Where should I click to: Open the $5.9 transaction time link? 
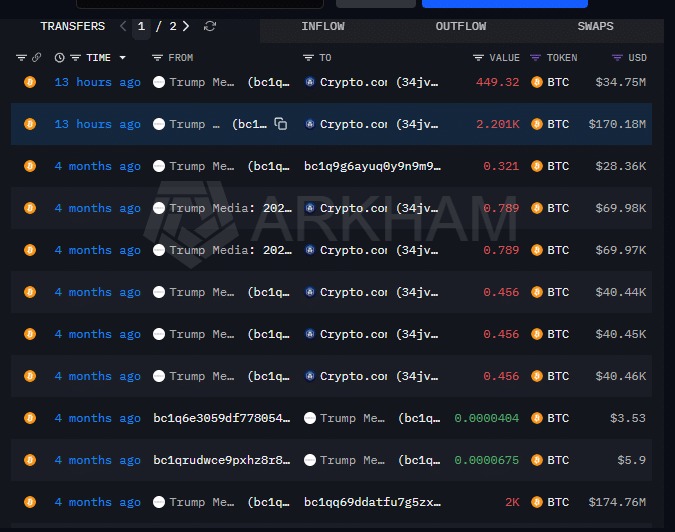[x=98, y=460]
